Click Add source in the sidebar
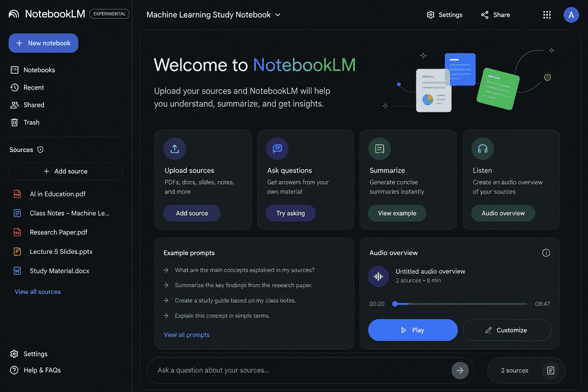Image resolution: width=588 pixels, height=392 pixels. point(65,171)
